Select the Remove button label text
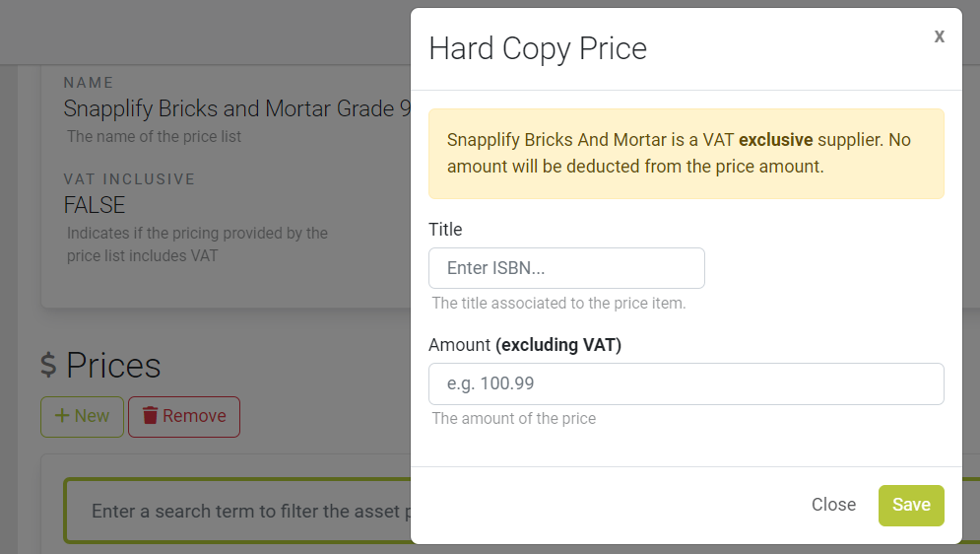Image resolution: width=980 pixels, height=554 pixels. point(194,416)
